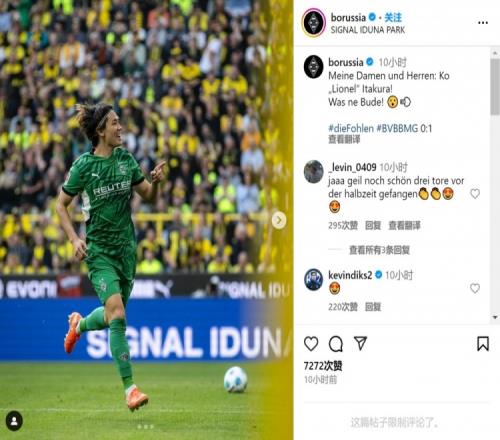View the 7272 likes list
500x440 pixels.
point(323,366)
